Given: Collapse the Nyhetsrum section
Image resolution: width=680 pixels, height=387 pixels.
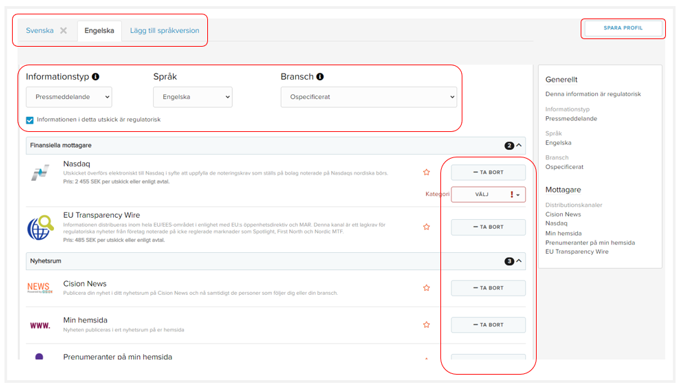Looking at the screenshot, I should coord(519,261).
